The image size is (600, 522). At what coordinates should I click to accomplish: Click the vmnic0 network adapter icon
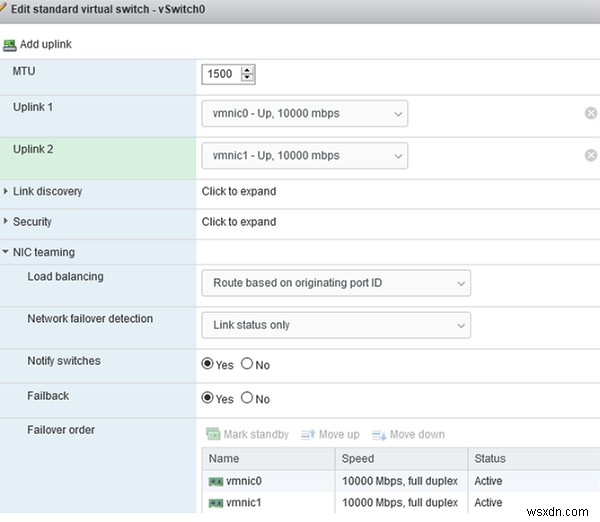[216, 481]
